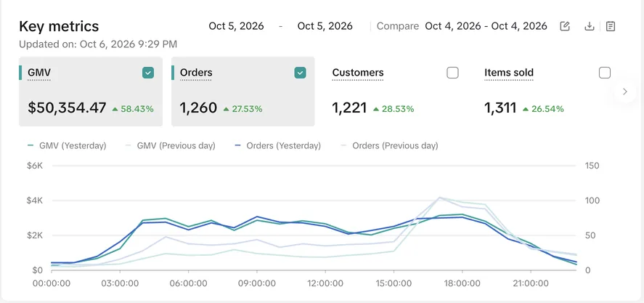Image resolution: width=644 pixels, height=303 pixels.
Task: Enable the Items sold checkbox
Action: pyautogui.click(x=605, y=73)
